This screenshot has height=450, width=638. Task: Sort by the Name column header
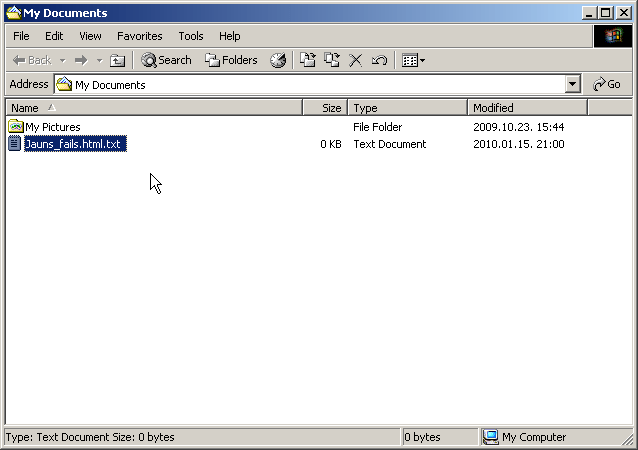click(x=154, y=108)
